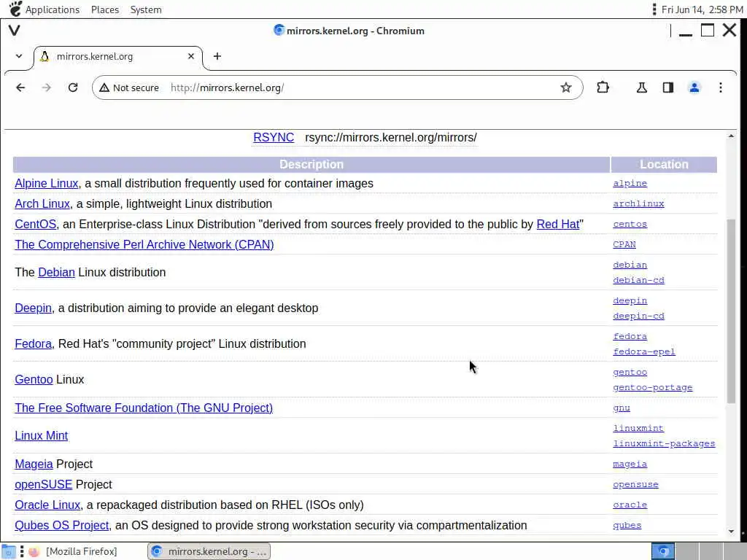
Task: Open a new tab with plus button
Action: [x=217, y=56]
